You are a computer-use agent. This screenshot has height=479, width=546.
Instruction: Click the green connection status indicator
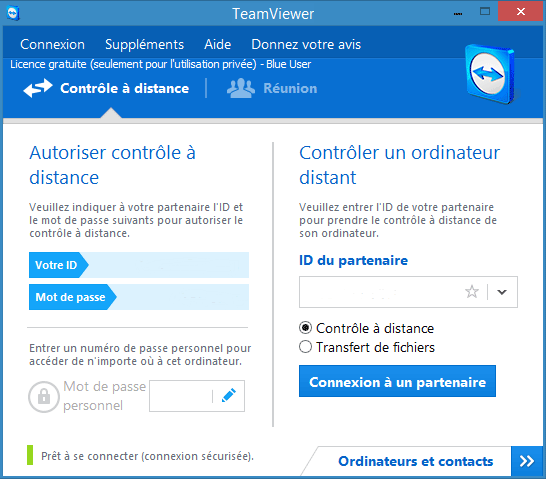[x=30, y=455]
